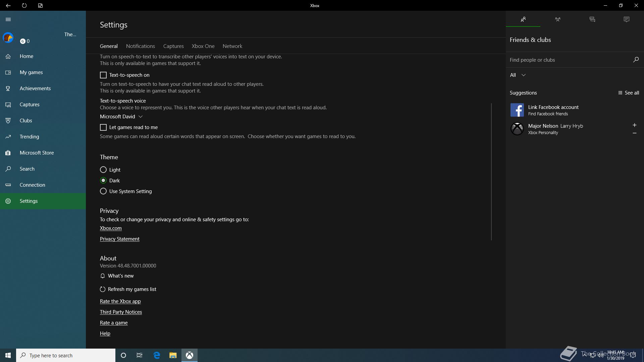Click the Microsoft Store bag icon
Screen dimensions: 644x362
pos(8,153)
